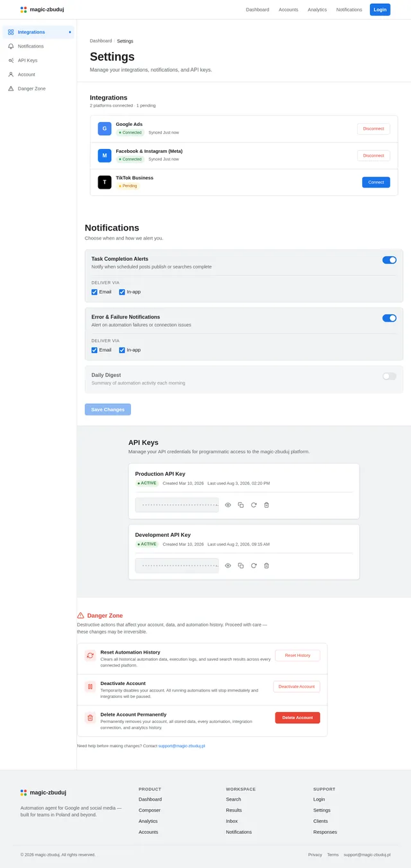
Task: Regenerate the Production API Key
Action: pos(254,505)
